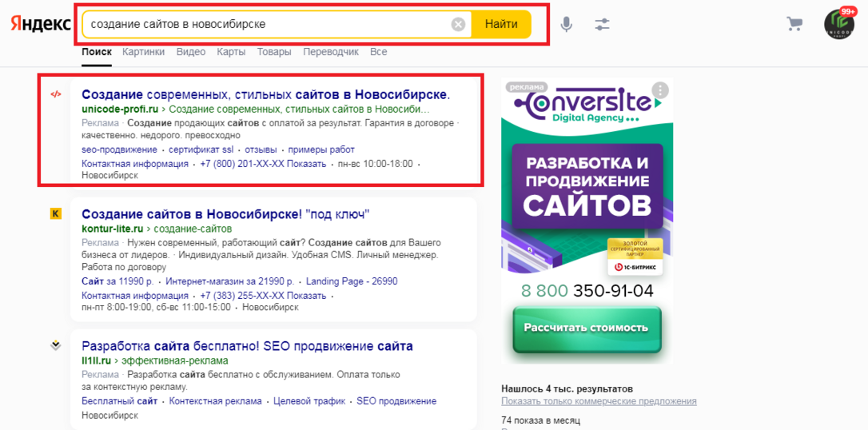The width and height of the screenshot is (868, 430).
Task: Open 'Интернет-магазин за 21990 р.' sitelink
Action: point(229,281)
